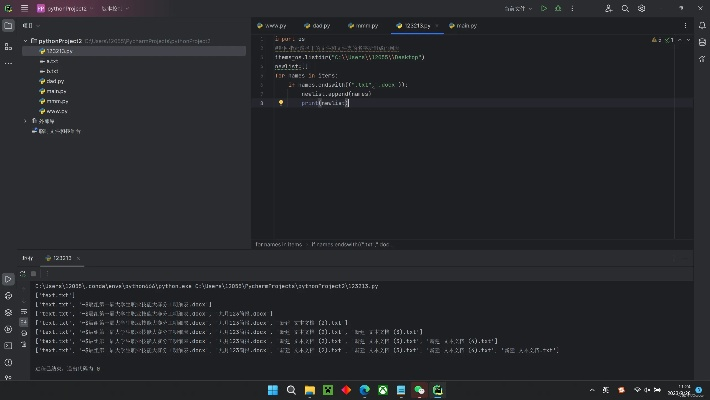Open dae.py file in the project tree
The width and height of the screenshot is (710, 400).
click(x=55, y=81)
